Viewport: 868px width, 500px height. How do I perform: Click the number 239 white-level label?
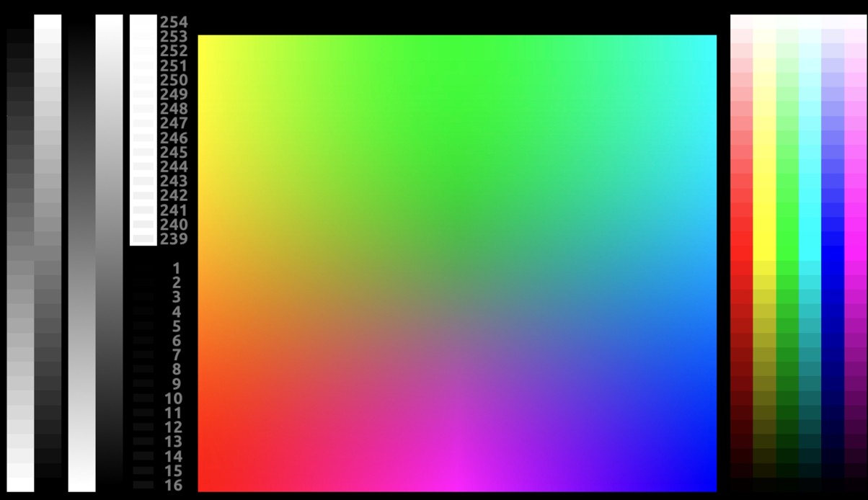pos(174,239)
